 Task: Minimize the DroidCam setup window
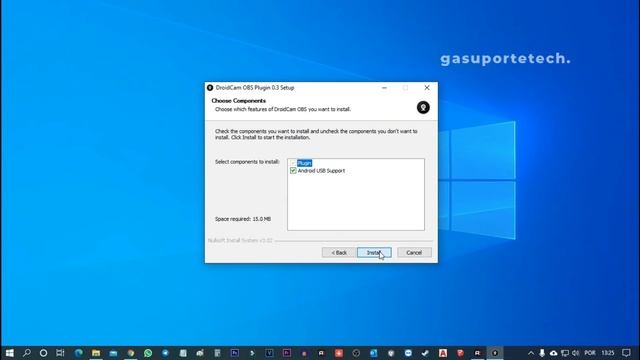(x=384, y=88)
